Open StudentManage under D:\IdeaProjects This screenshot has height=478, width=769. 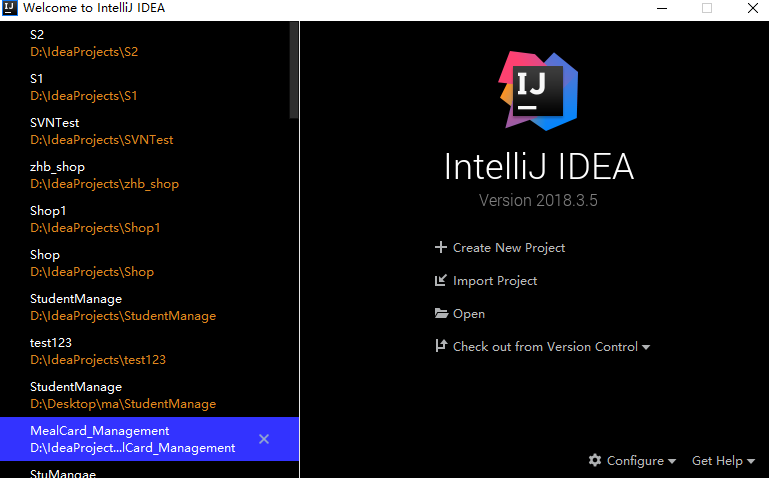click(149, 307)
